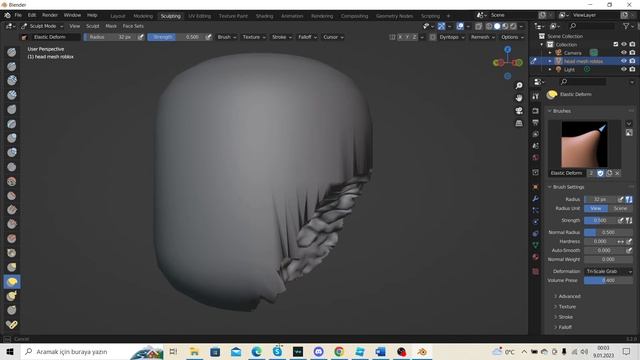
Task: Toggle fake user shield for brush
Action: coord(600,173)
